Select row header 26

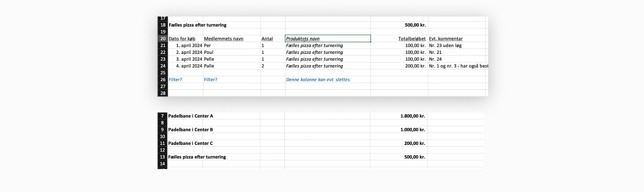(x=163, y=80)
